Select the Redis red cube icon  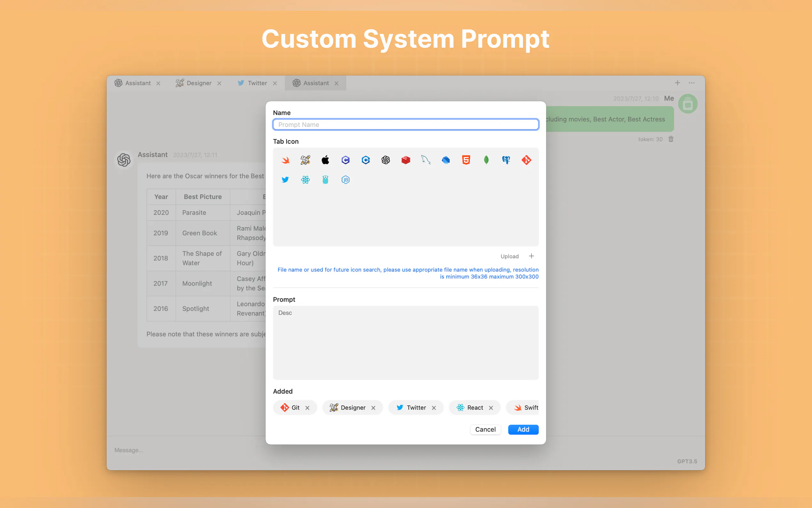click(x=405, y=160)
